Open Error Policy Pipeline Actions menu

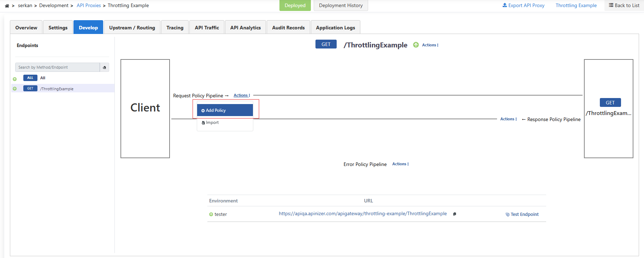tap(400, 164)
